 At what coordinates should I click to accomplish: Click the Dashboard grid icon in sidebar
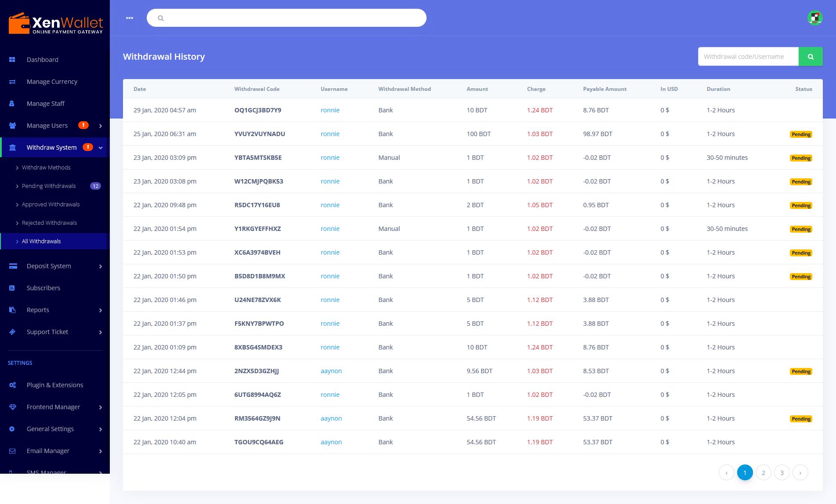[x=12, y=60]
